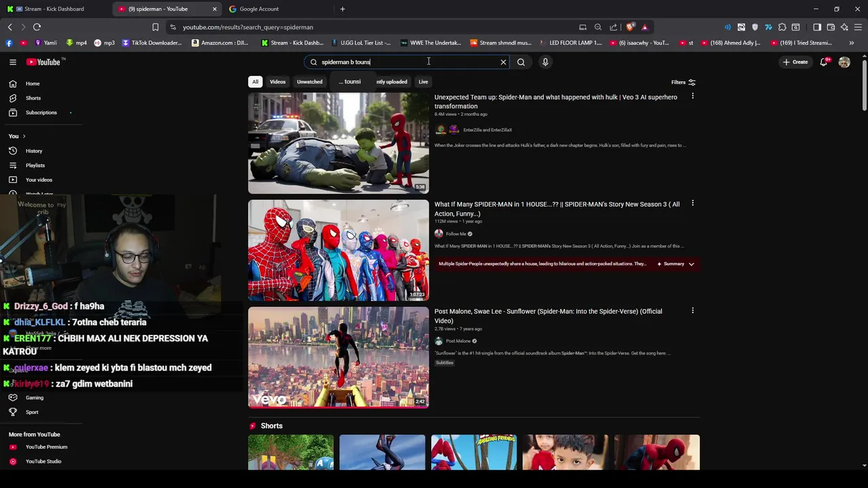Click the Subtitles badge on Sunflower
Viewport: 868px width, 488px height.
444,363
